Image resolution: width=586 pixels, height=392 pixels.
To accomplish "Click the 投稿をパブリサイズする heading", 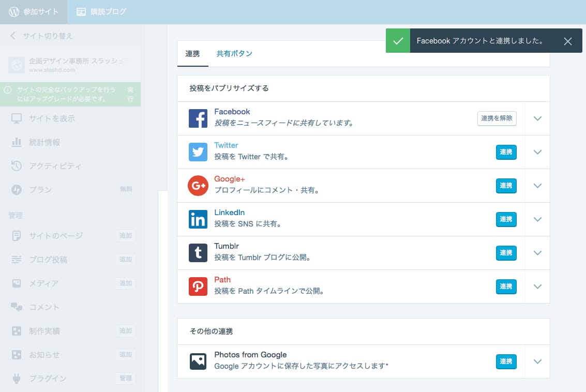I will click(x=229, y=88).
